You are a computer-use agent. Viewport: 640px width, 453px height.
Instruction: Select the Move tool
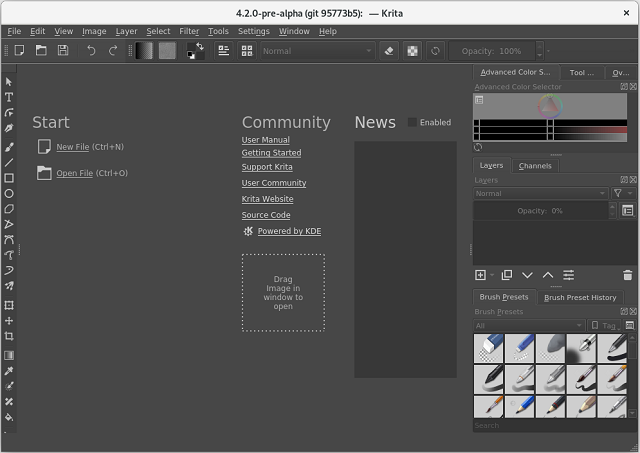[9, 321]
